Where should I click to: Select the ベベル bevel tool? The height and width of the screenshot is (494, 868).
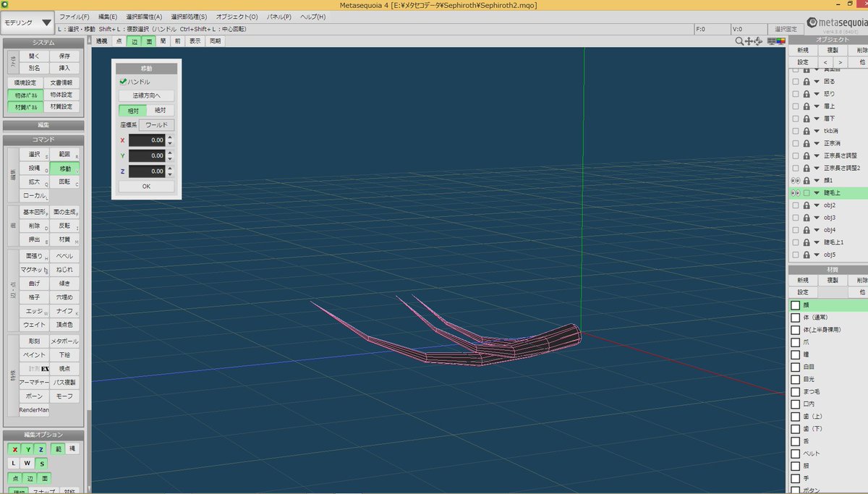65,256
